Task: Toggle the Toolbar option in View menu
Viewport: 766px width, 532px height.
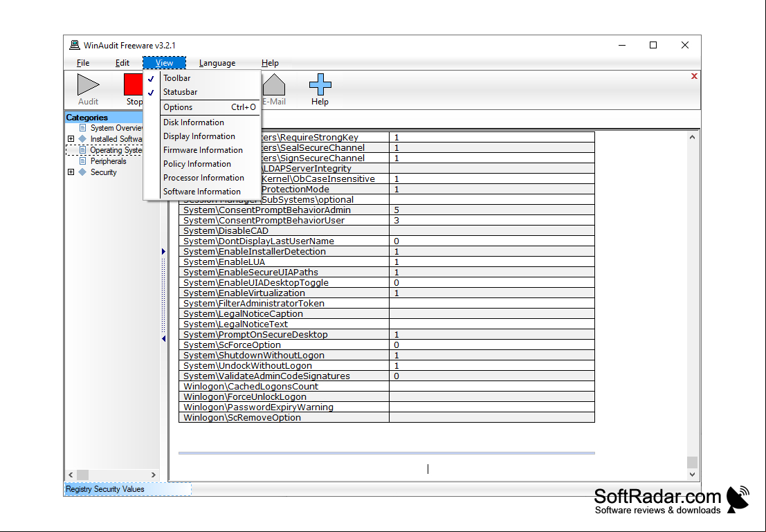Action: pos(202,78)
